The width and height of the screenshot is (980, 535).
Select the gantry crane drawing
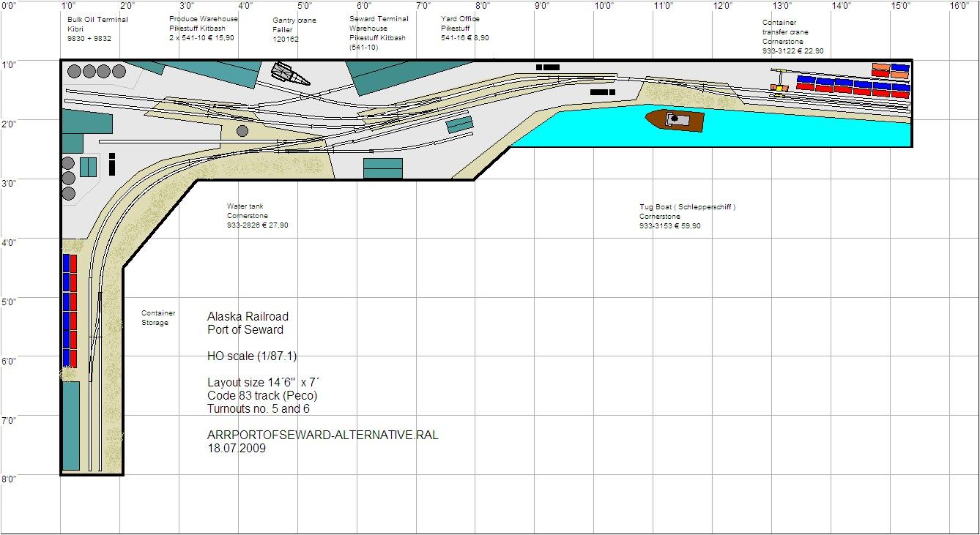tap(288, 74)
